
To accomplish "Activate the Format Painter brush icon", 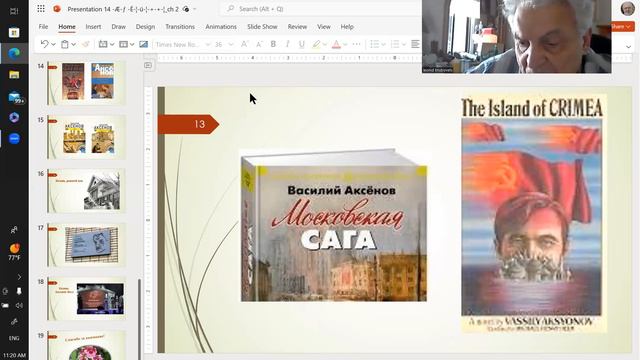I will click(x=85, y=44).
